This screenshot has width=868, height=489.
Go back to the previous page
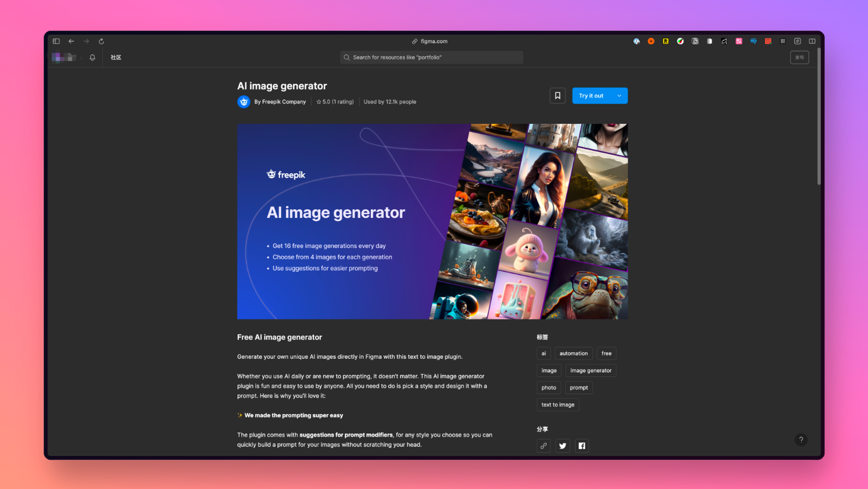[71, 41]
